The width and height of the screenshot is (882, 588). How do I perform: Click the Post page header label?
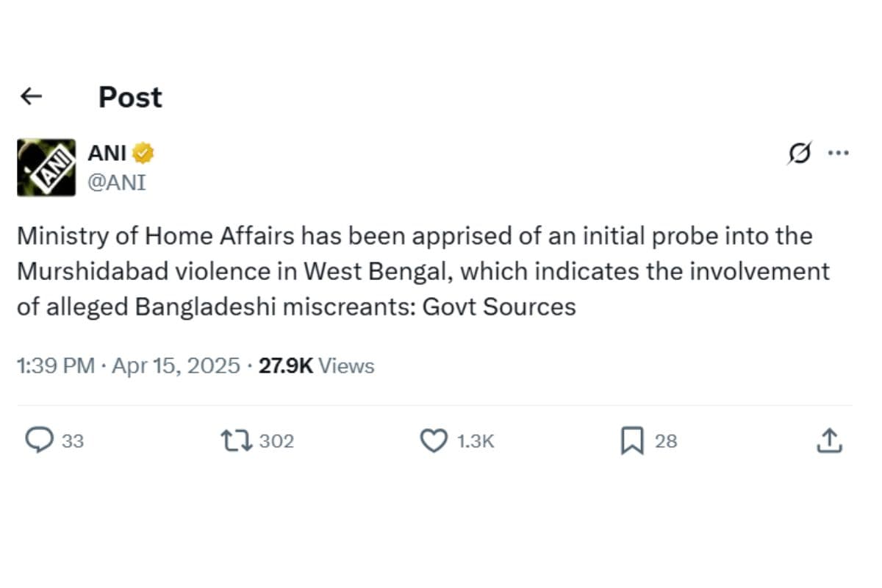pos(130,96)
